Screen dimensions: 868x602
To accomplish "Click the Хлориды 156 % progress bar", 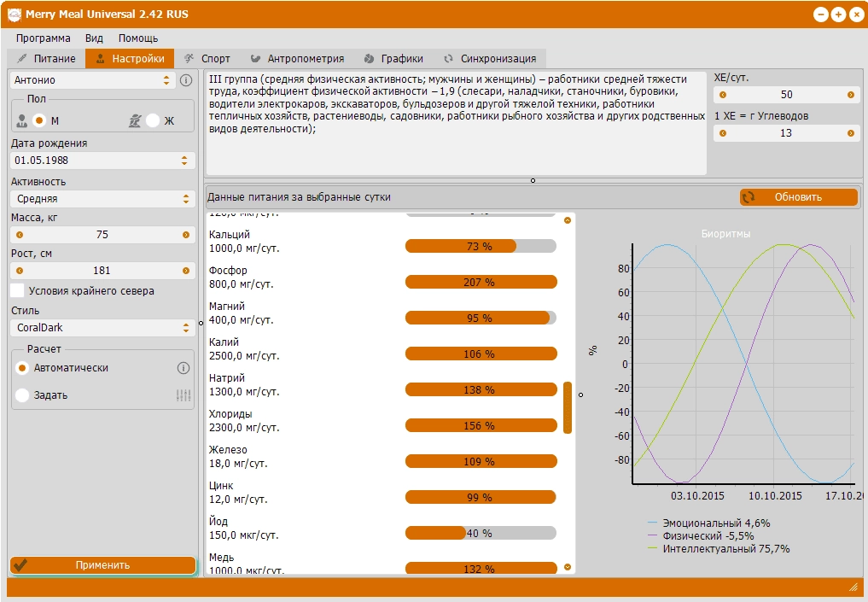I will [x=481, y=426].
